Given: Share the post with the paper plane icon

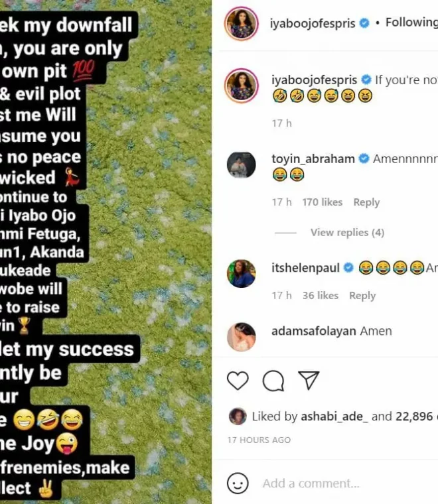Looking at the screenshot, I should coord(309,380).
